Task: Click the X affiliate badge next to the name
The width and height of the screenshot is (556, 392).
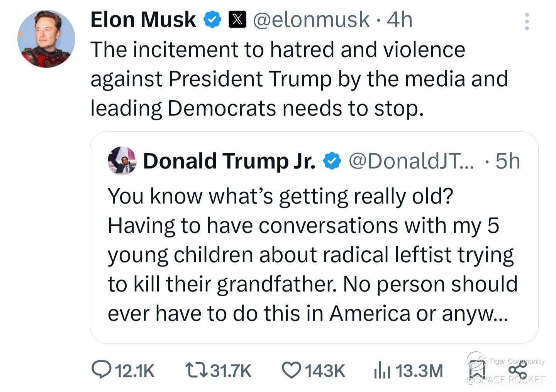Action: click(x=237, y=20)
